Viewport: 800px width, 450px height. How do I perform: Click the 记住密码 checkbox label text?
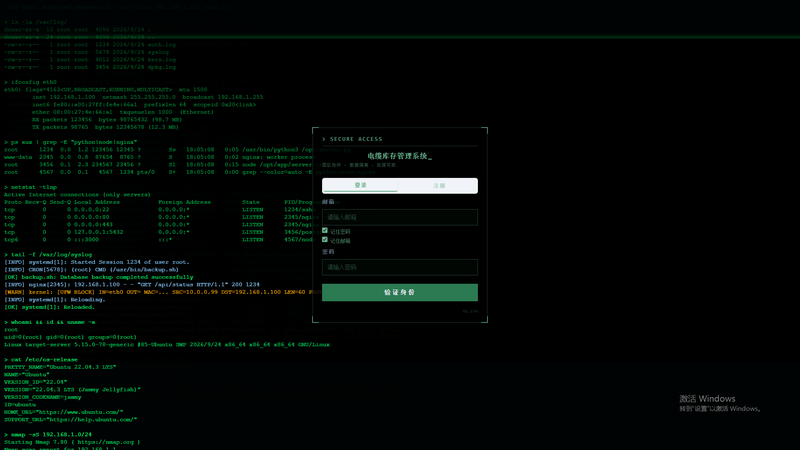pos(340,232)
